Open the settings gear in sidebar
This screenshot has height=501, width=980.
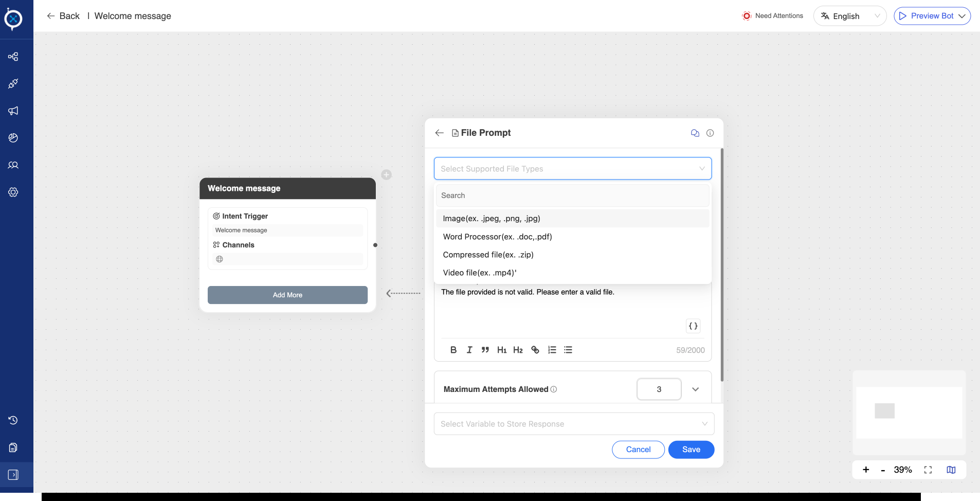[13, 192]
